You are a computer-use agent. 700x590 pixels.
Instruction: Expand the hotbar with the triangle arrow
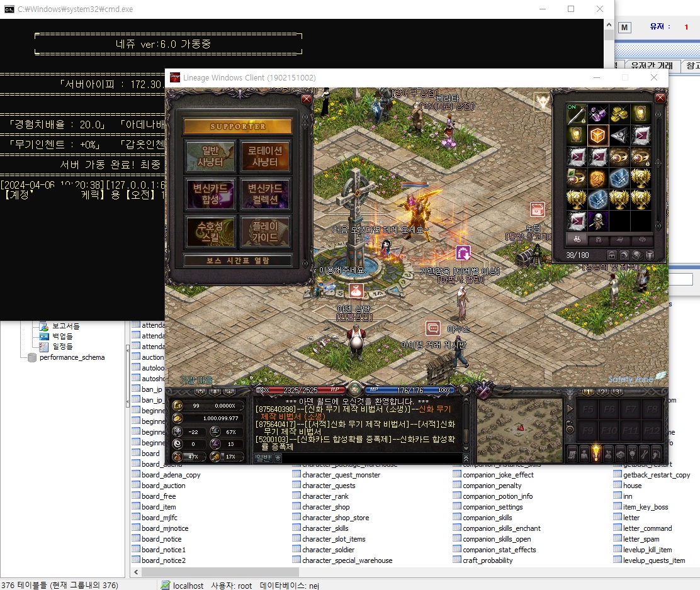(x=570, y=408)
